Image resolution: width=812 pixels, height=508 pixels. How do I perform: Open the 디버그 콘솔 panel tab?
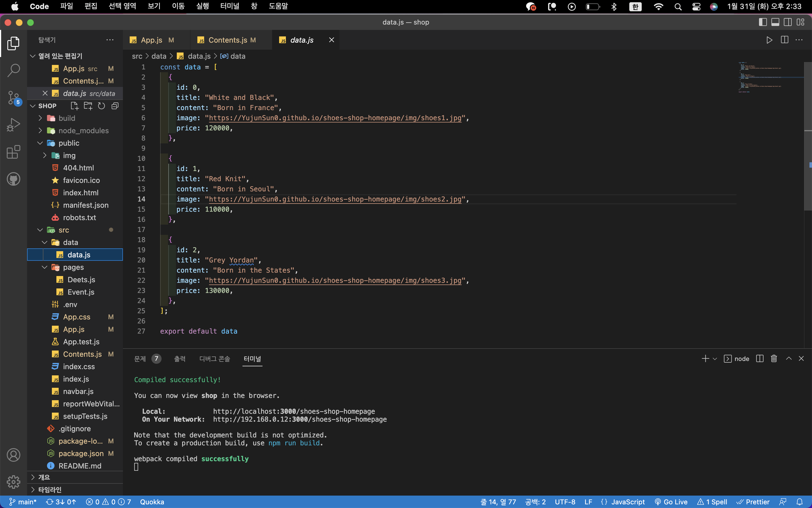click(x=214, y=359)
